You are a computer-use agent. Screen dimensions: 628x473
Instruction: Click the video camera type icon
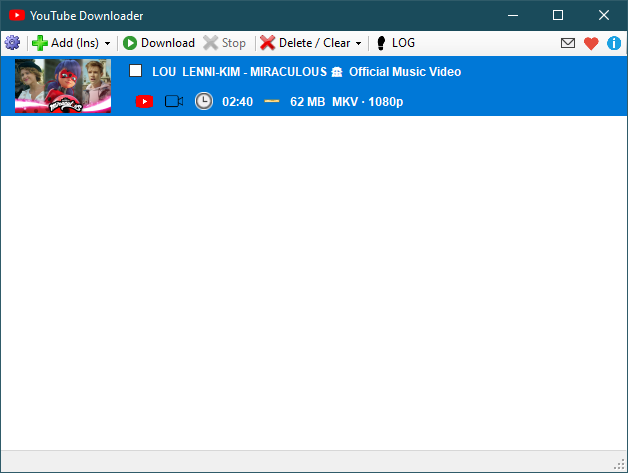174,101
